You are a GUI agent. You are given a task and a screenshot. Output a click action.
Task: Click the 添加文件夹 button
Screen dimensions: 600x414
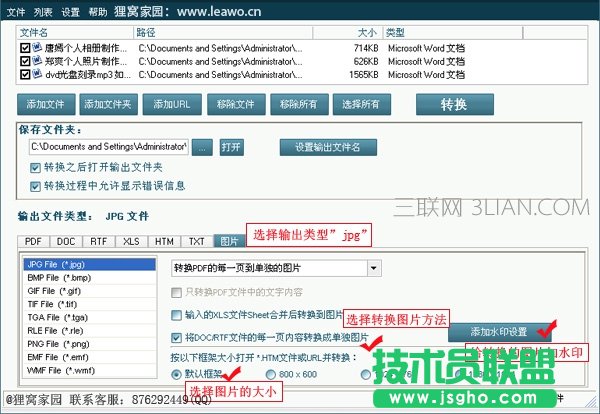click(x=108, y=104)
